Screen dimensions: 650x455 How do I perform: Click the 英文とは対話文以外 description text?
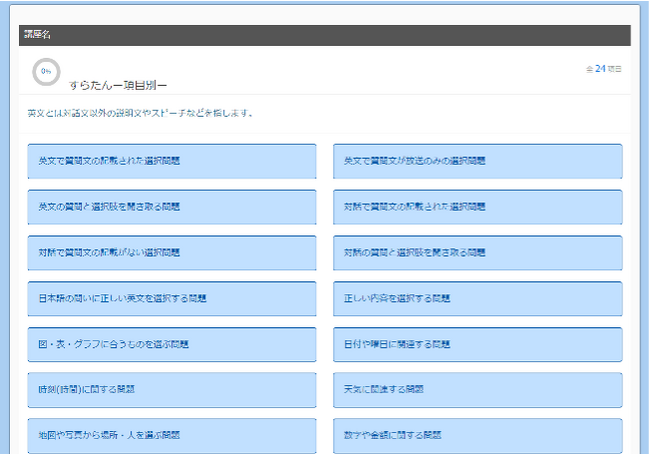point(140,113)
